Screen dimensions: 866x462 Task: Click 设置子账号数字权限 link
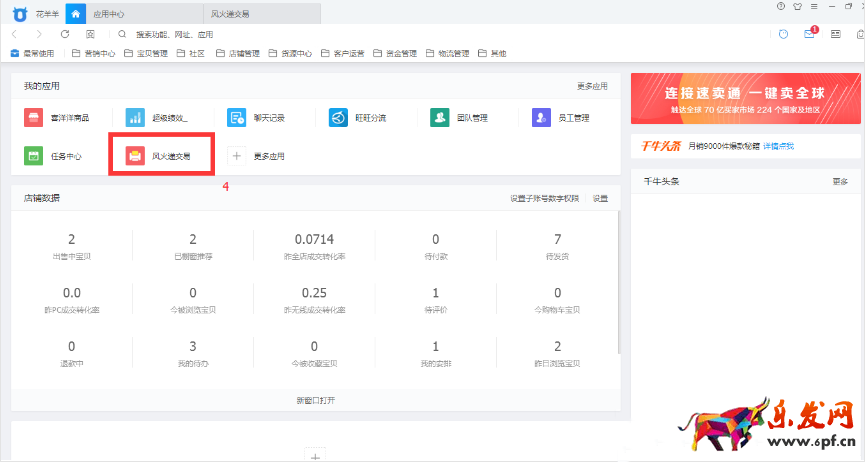click(x=544, y=198)
